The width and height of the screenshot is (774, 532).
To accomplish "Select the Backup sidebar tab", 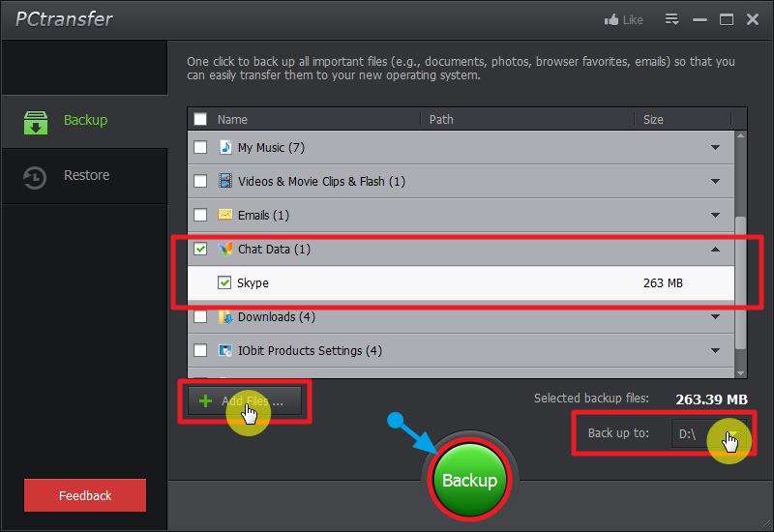I will pyautogui.click(x=85, y=121).
